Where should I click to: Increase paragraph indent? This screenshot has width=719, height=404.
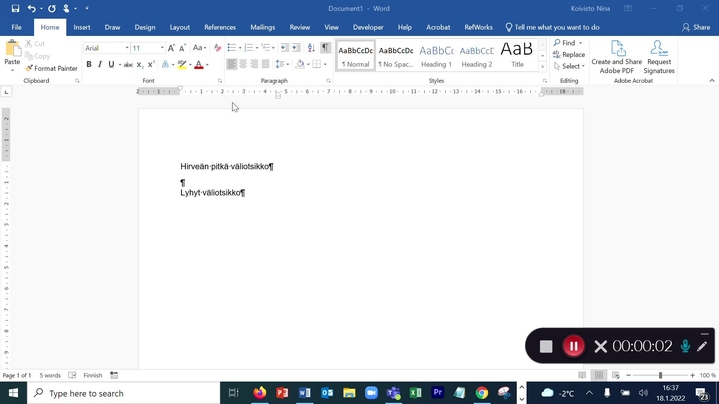[297, 48]
